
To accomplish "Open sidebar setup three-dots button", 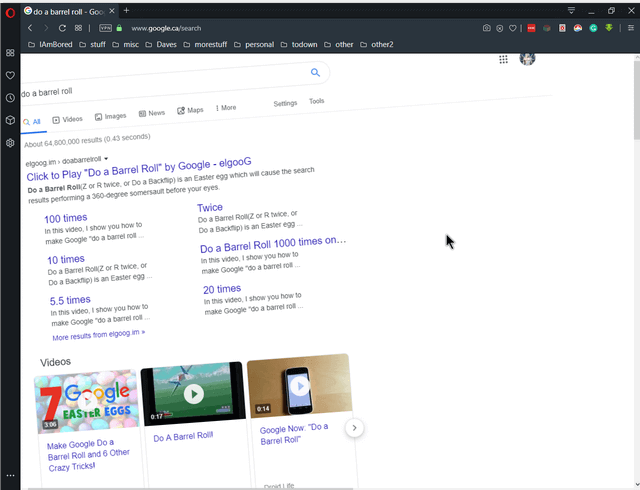I will tap(10, 475).
